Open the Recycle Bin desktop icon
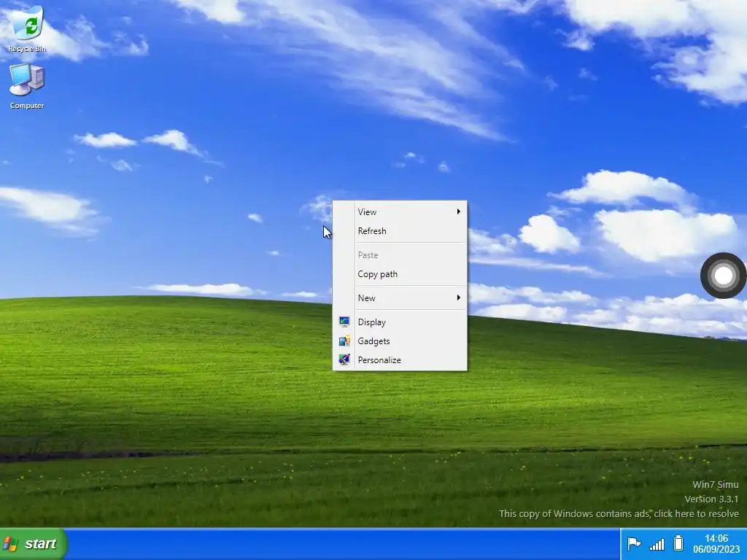The height and width of the screenshot is (560, 747). pyautogui.click(x=27, y=28)
